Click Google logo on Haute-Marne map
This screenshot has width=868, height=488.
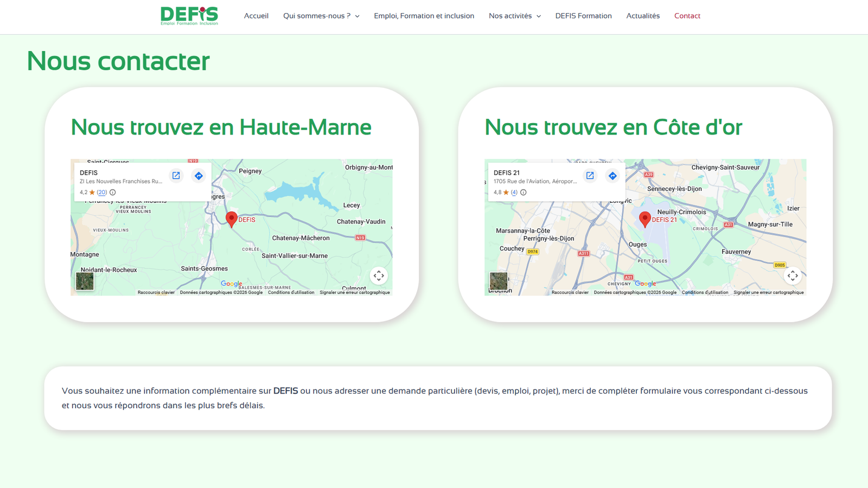[x=232, y=284]
